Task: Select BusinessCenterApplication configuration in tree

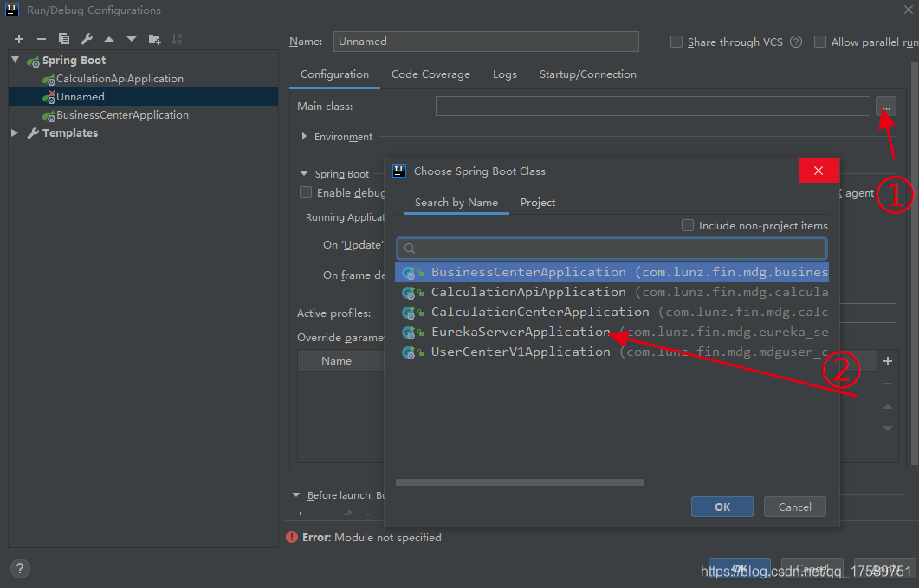Action: coord(122,115)
